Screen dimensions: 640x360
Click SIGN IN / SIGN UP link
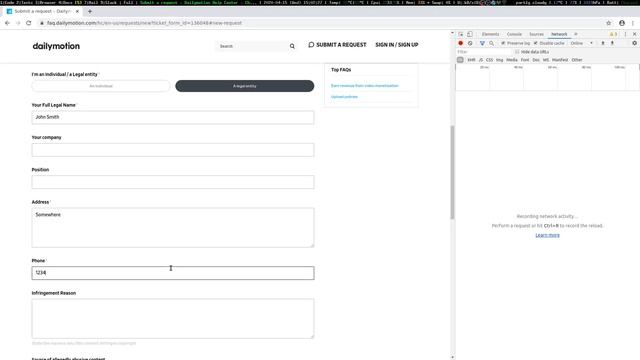(397, 45)
